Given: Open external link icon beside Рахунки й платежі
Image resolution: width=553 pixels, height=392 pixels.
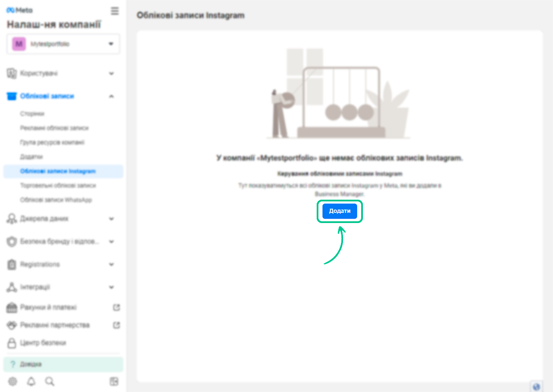Looking at the screenshot, I should pos(116,307).
